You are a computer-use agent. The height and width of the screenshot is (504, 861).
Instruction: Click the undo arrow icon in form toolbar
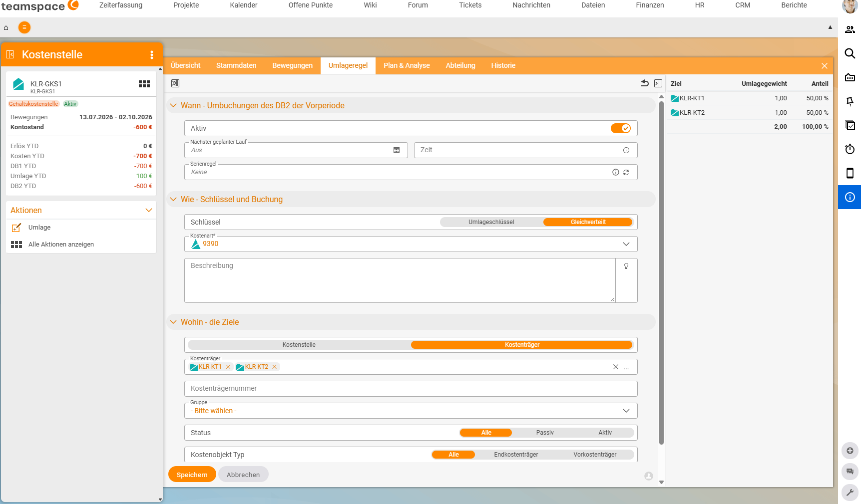tap(645, 83)
